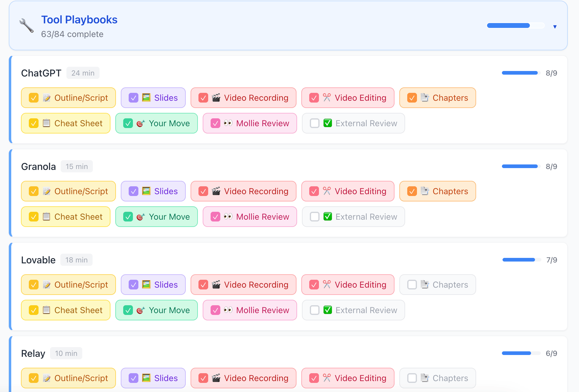This screenshot has width=579, height=392.
Task: Check the Lovable Chapters checkbox
Action: coord(412,285)
